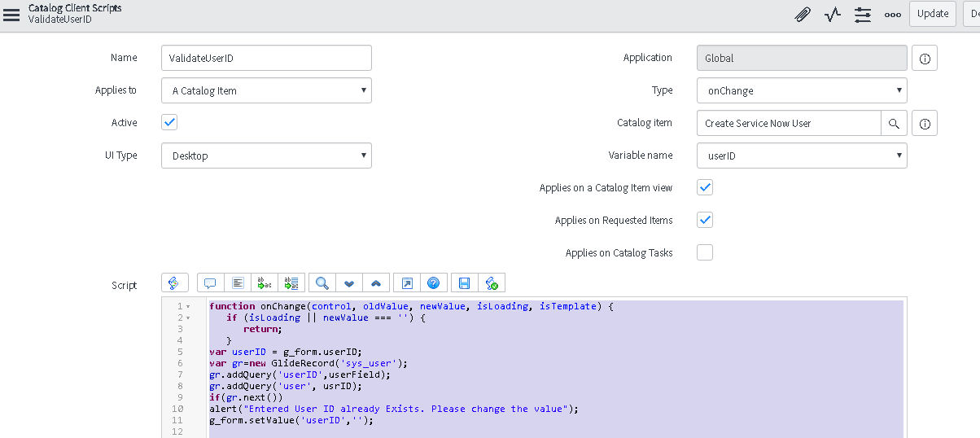Click the Application info icon

(925, 59)
